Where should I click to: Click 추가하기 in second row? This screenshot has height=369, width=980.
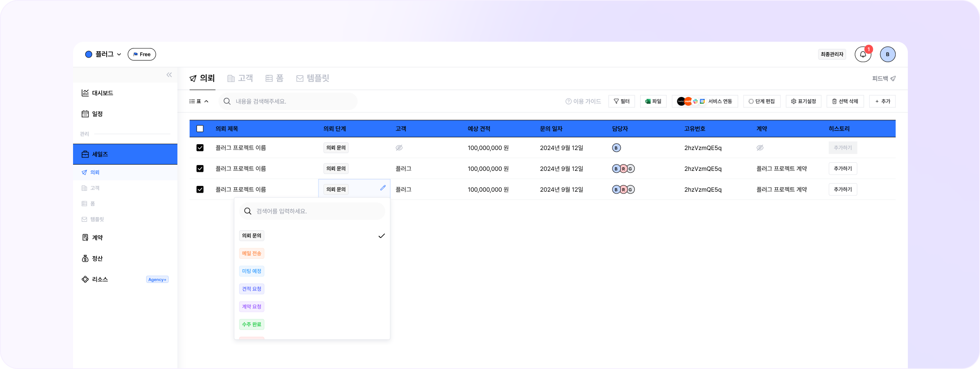(x=843, y=169)
